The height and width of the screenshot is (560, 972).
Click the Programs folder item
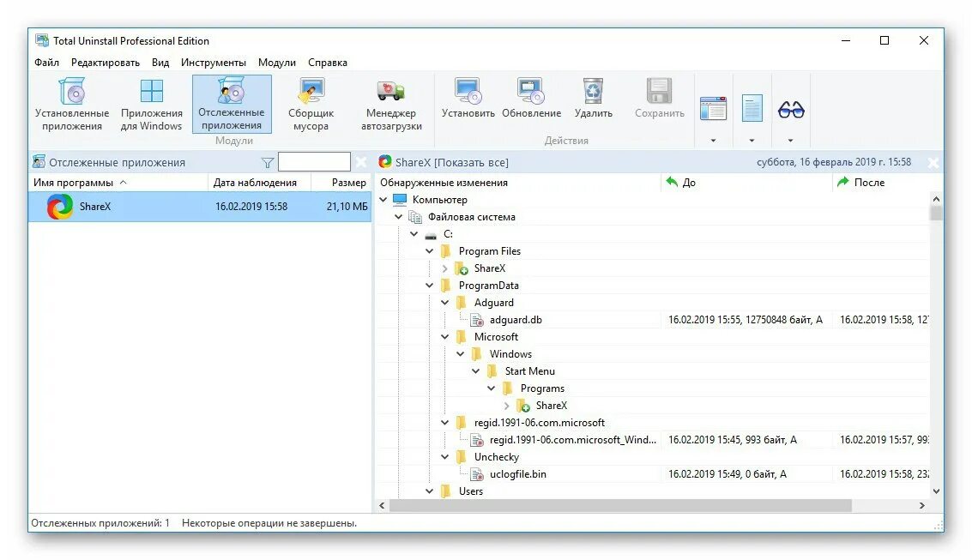(542, 389)
